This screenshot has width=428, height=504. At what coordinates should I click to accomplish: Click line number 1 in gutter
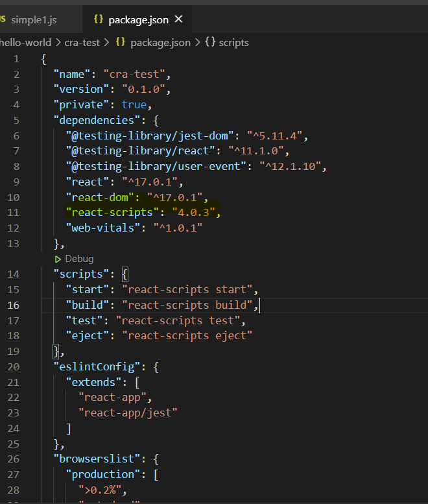(x=16, y=59)
